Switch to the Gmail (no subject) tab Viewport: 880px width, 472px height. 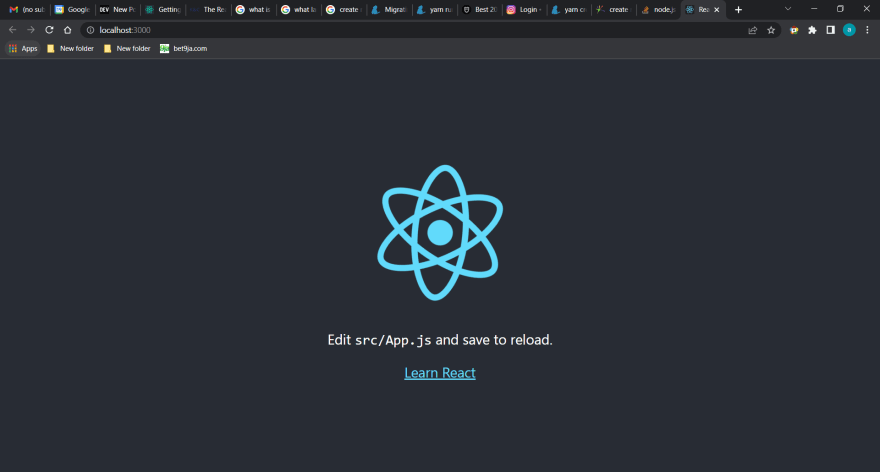click(x=27, y=10)
